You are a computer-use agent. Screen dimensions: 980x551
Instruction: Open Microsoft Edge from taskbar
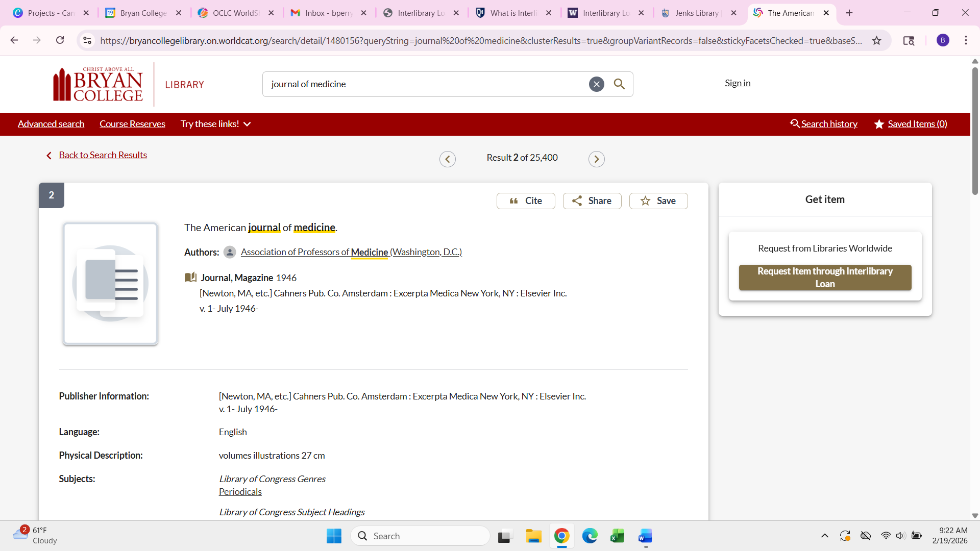(590, 536)
